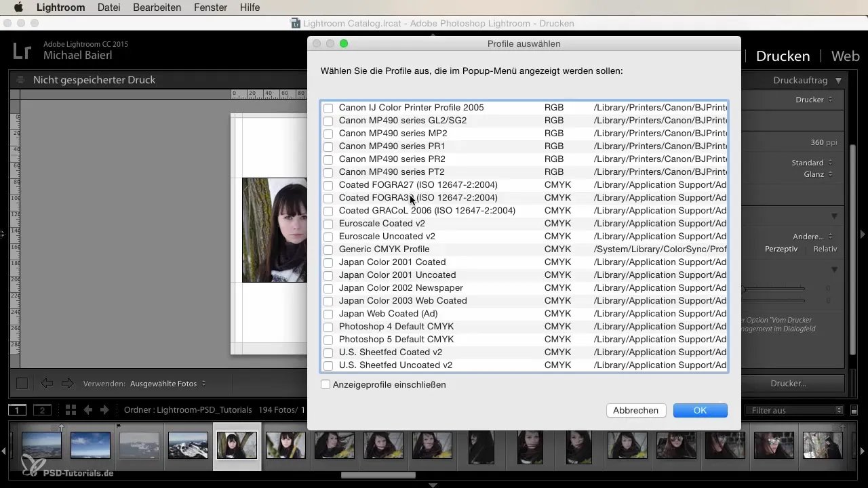This screenshot has width=868, height=488.
Task: Open the Drucker output dropdown
Action: pos(814,100)
